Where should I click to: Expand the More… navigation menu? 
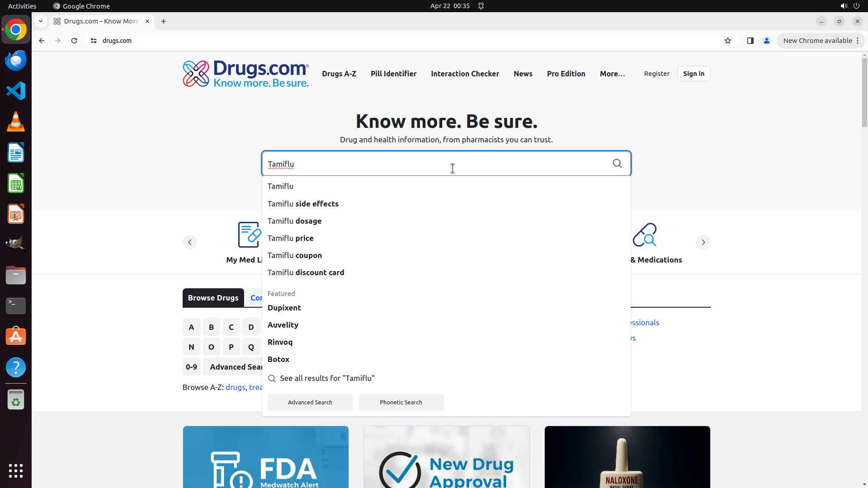coord(612,74)
